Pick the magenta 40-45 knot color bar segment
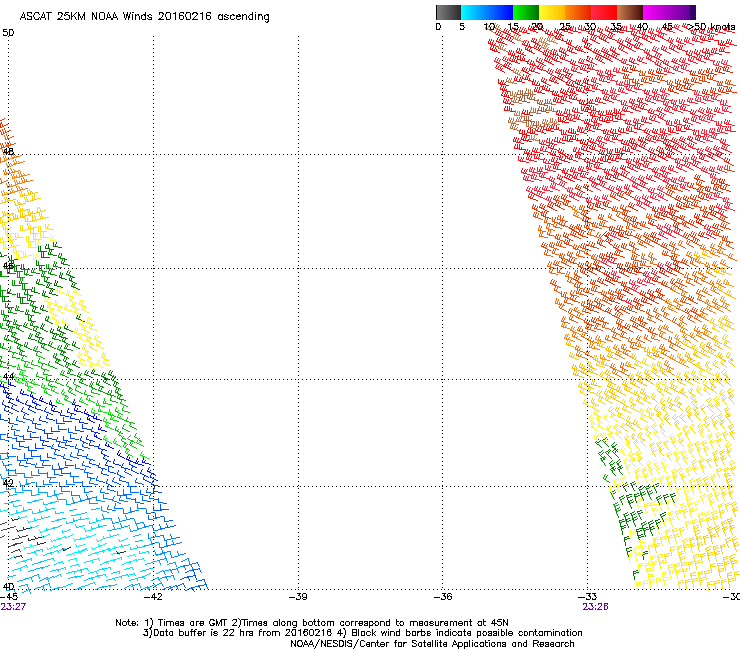This screenshot has width=740, height=650. tap(656, 12)
